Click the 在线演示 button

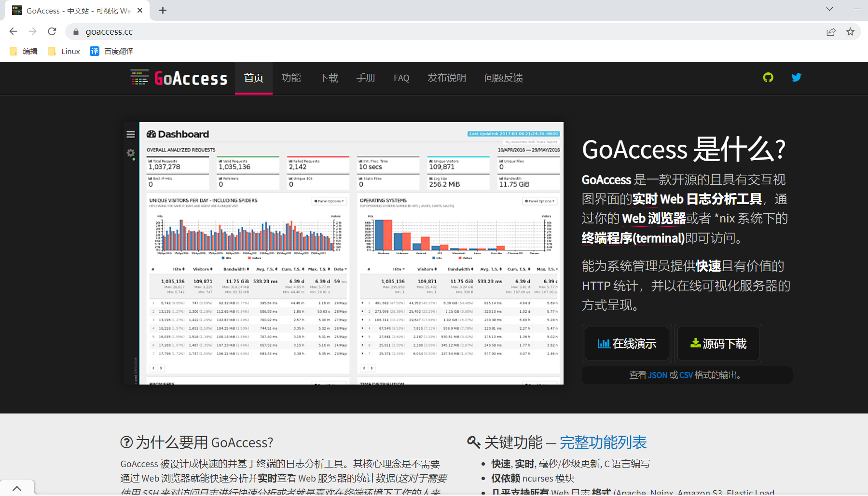626,344
